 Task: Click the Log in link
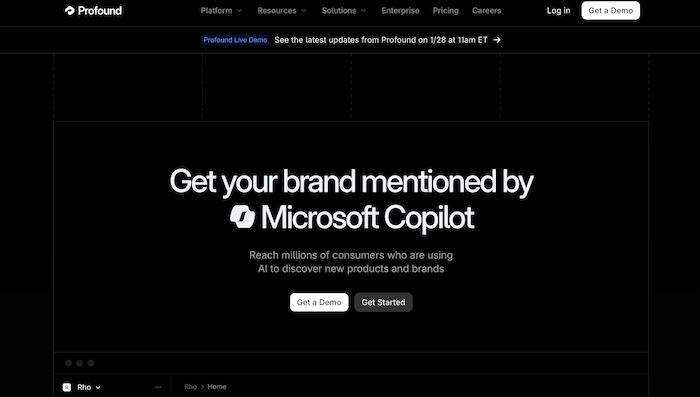pos(558,10)
